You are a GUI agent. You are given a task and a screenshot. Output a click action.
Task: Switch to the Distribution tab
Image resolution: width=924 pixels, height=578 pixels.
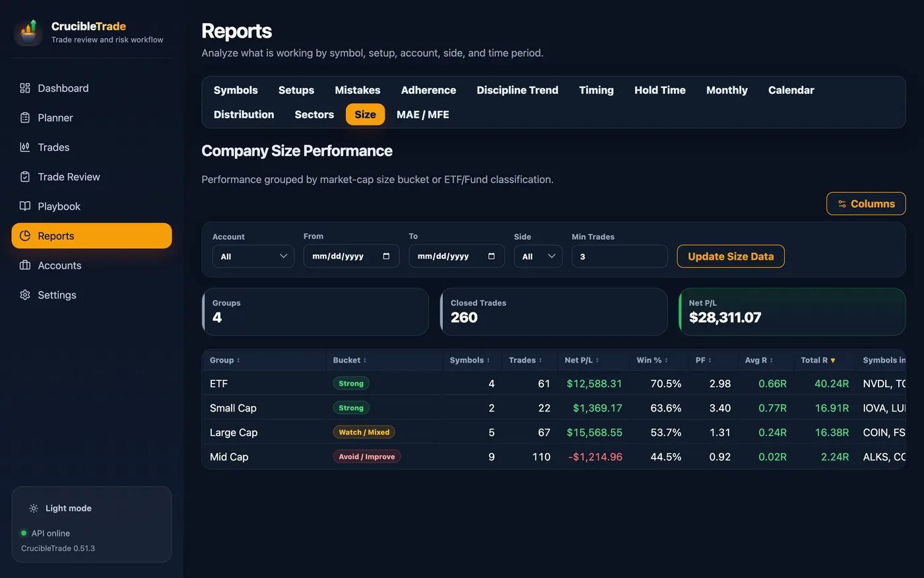(244, 114)
